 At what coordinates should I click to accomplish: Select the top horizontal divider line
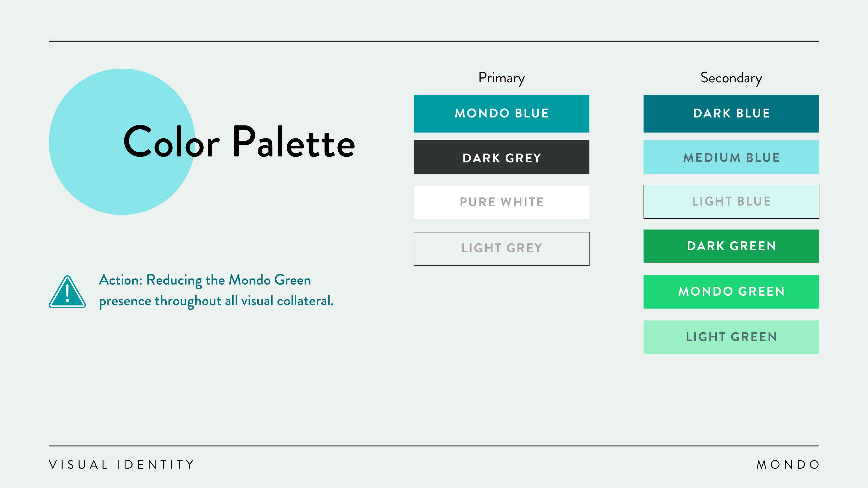(x=434, y=41)
